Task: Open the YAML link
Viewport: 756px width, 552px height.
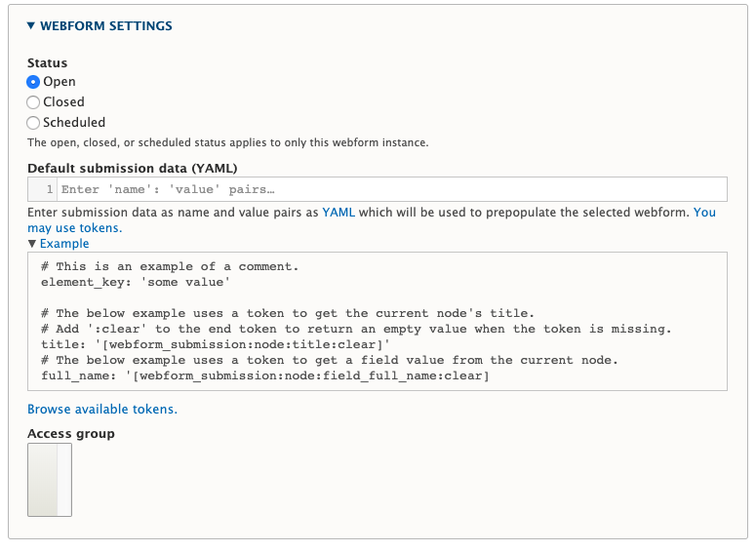Action: tap(338, 213)
